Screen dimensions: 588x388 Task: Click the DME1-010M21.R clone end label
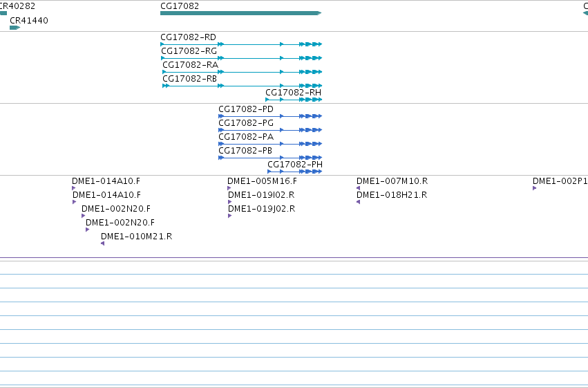(x=137, y=237)
